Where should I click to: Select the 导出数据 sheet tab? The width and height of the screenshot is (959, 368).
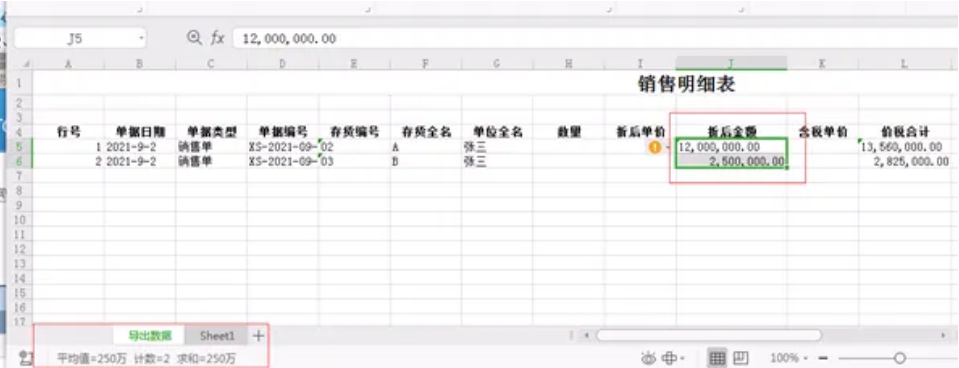(x=149, y=336)
